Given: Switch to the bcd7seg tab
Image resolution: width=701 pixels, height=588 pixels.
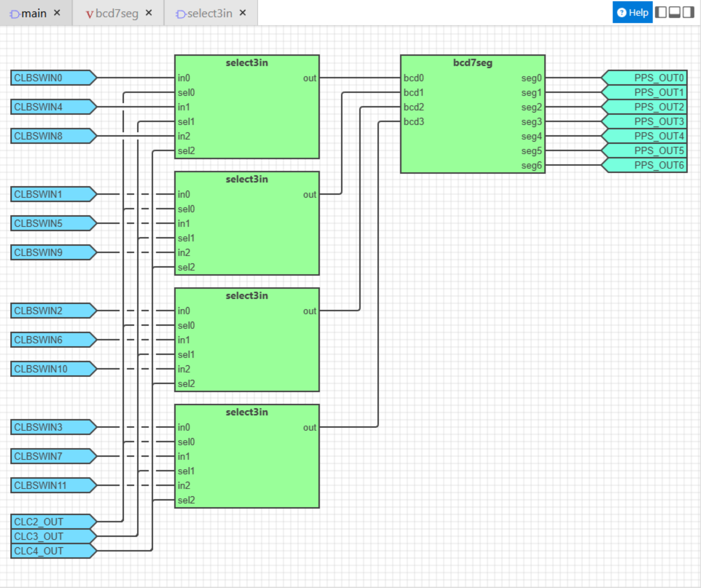Looking at the screenshot, I should coord(112,14).
